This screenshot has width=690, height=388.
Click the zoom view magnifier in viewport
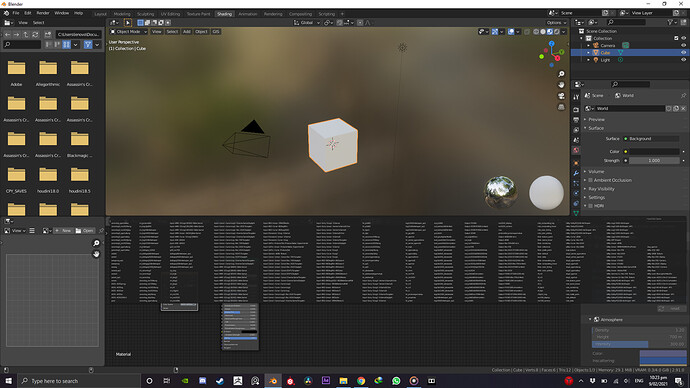(561, 74)
